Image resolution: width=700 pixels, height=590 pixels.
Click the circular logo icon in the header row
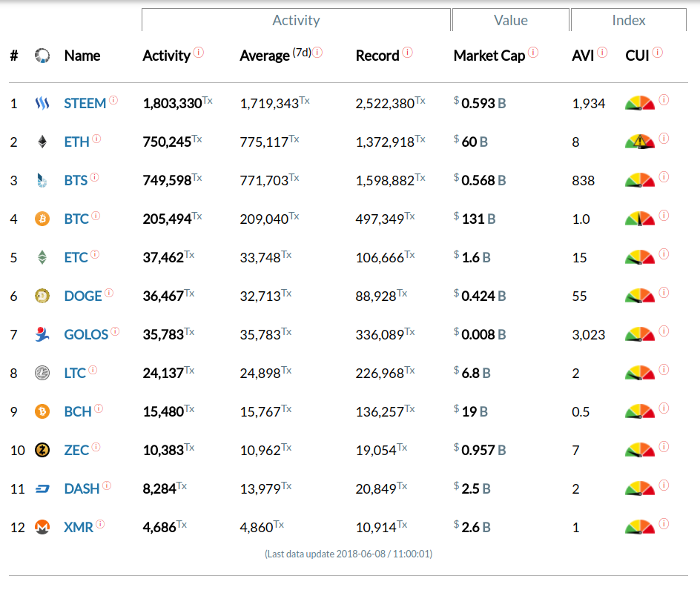pos(42,56)
